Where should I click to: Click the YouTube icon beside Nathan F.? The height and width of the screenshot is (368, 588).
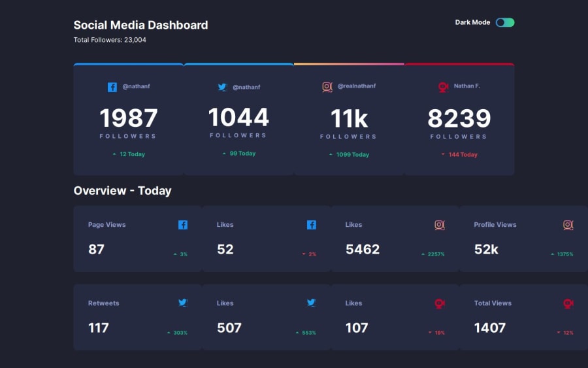(x=443, y=87)
